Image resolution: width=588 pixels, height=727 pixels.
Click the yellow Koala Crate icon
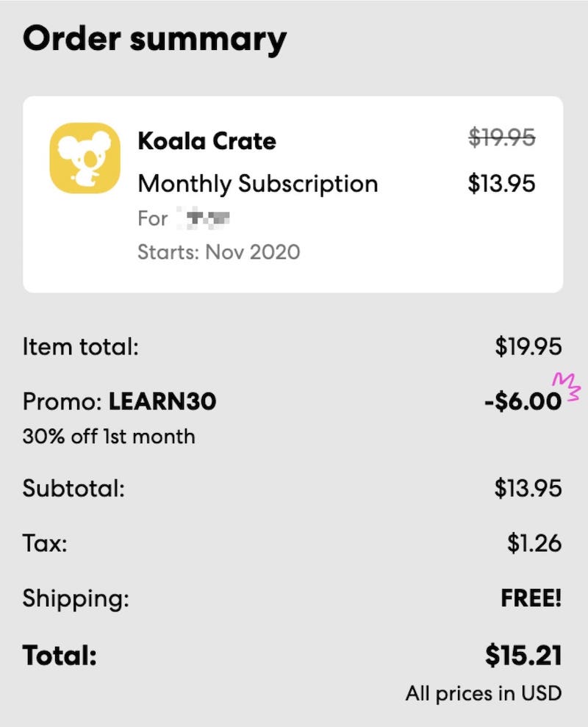click(x=85, y=157)
